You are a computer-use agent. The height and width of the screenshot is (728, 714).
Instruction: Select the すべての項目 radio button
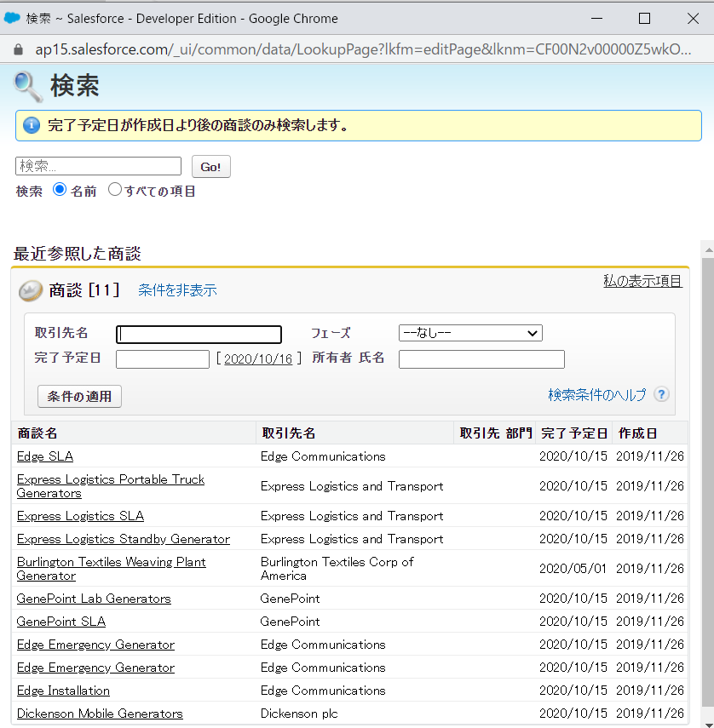click(x=115, y=189)
